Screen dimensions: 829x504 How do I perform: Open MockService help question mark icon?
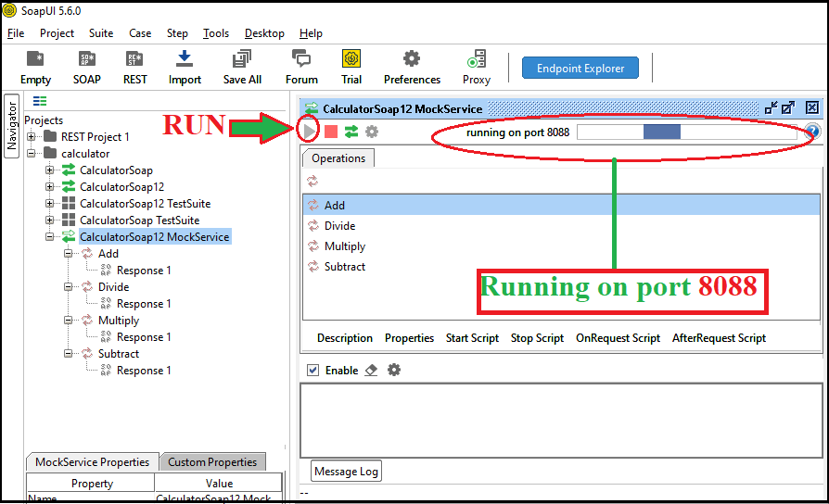click(x=812, y=131)
